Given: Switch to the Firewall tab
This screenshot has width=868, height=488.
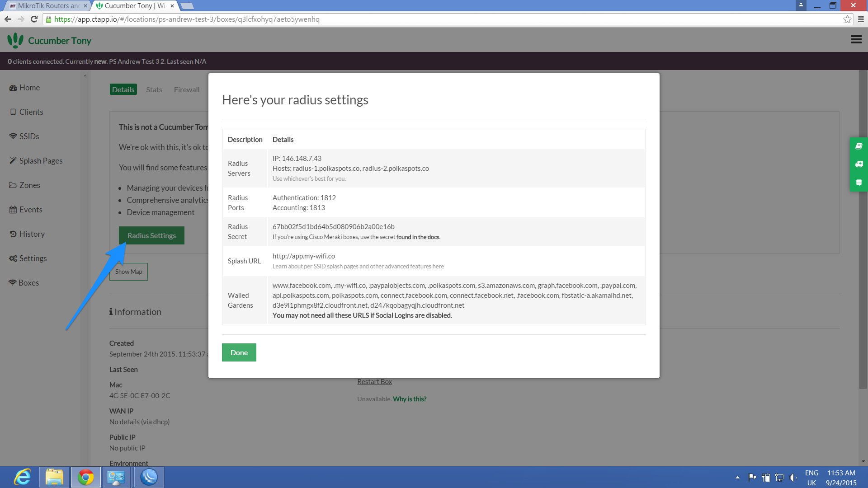Looking at the screenshot, I should pos(187,89).
